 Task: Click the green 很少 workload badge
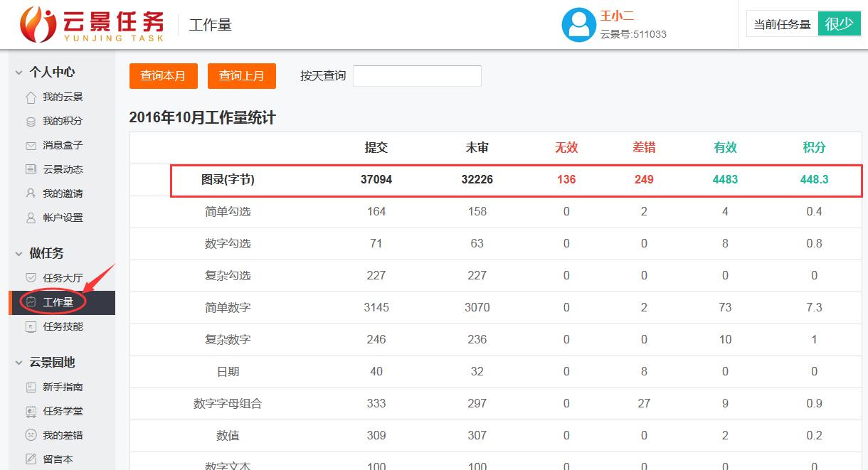point(840,23)
